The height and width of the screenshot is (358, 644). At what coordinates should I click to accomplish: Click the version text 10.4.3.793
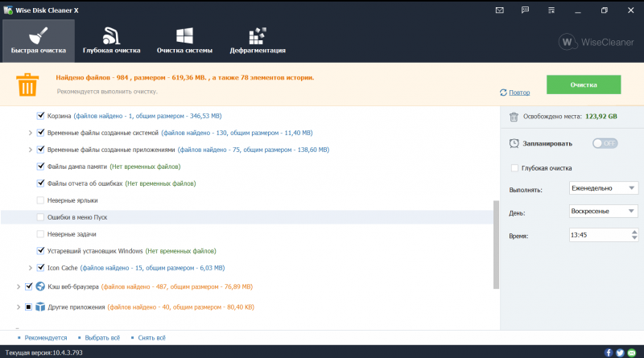tap(68, 352)
